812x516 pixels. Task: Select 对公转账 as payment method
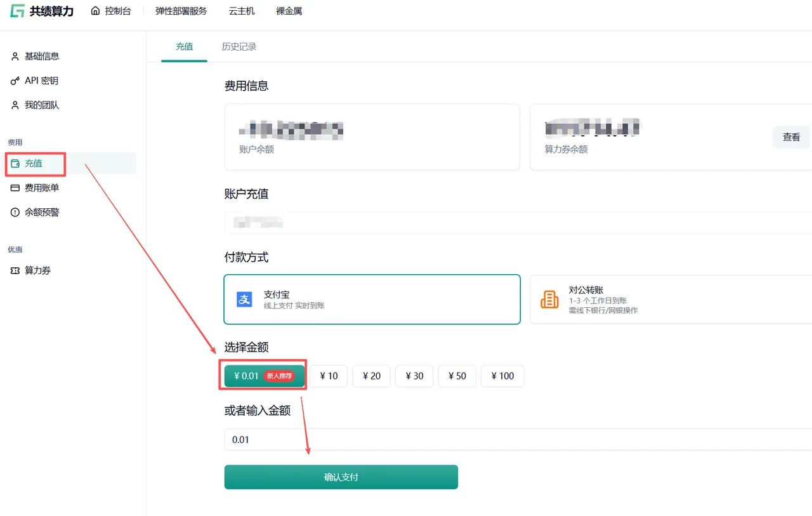coord(671,300)
